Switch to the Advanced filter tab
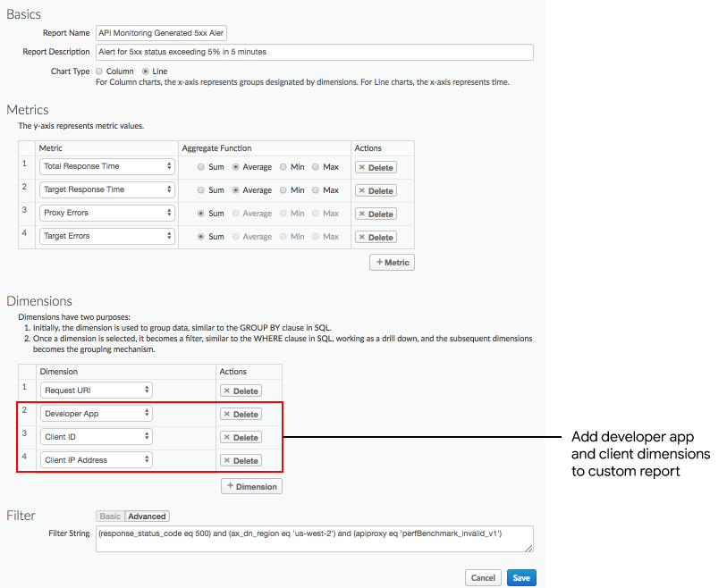727x588 pixels. pyautogui.click(x=147, y=516)
